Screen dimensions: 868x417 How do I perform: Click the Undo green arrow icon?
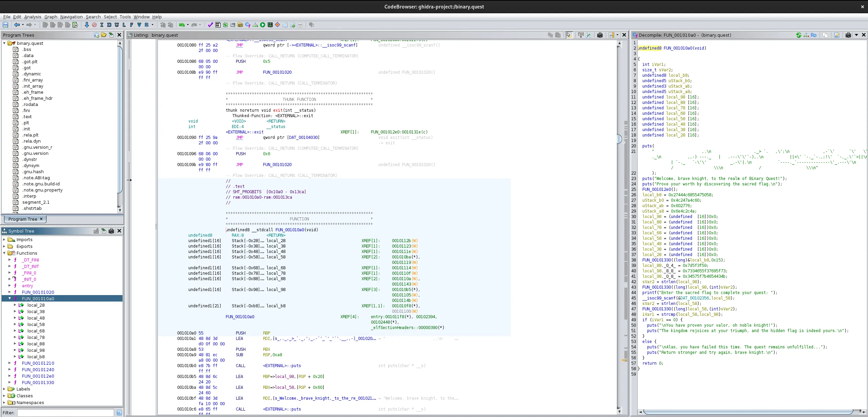pyautogui.click(x=182, y=25)
